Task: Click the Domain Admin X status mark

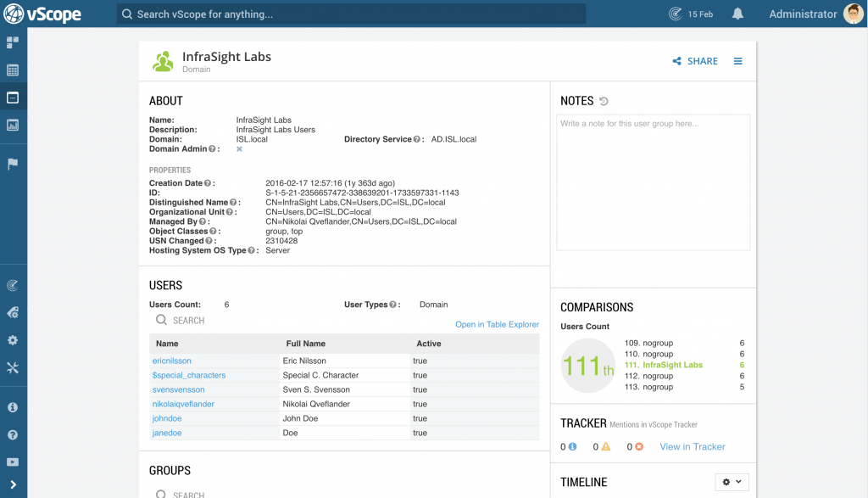Action: (239, 149)
